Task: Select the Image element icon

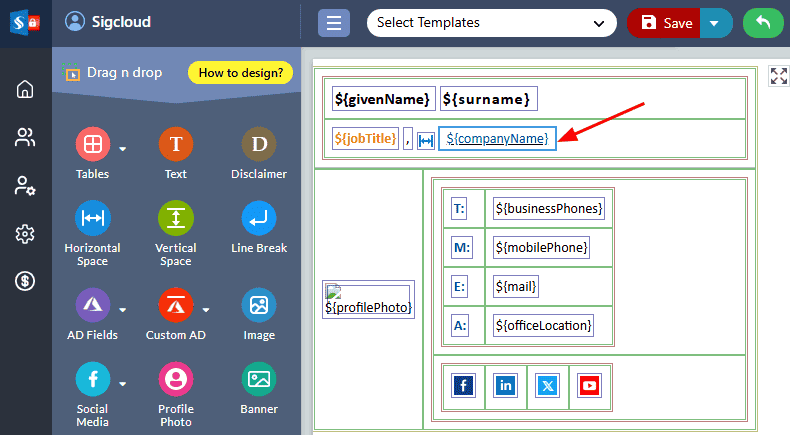Action: (x=259, y=305)
